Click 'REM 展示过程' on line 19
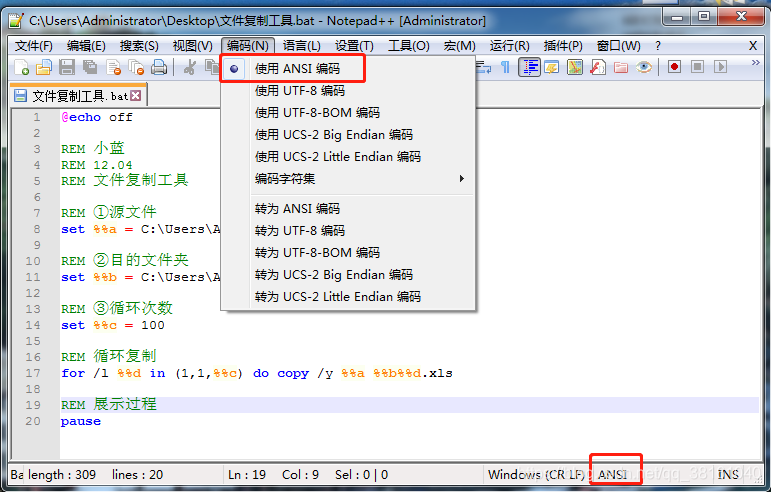This screenshot has width=771, height=492. tap(109, 405)
